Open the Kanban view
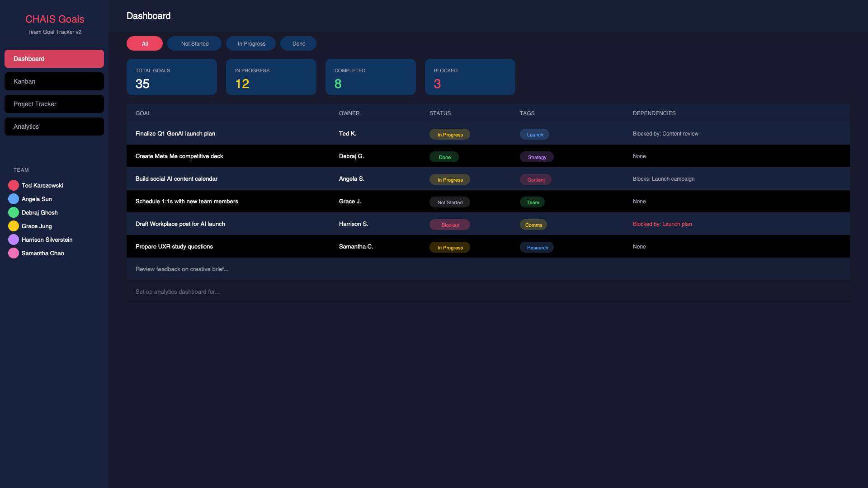 point(54,81)
